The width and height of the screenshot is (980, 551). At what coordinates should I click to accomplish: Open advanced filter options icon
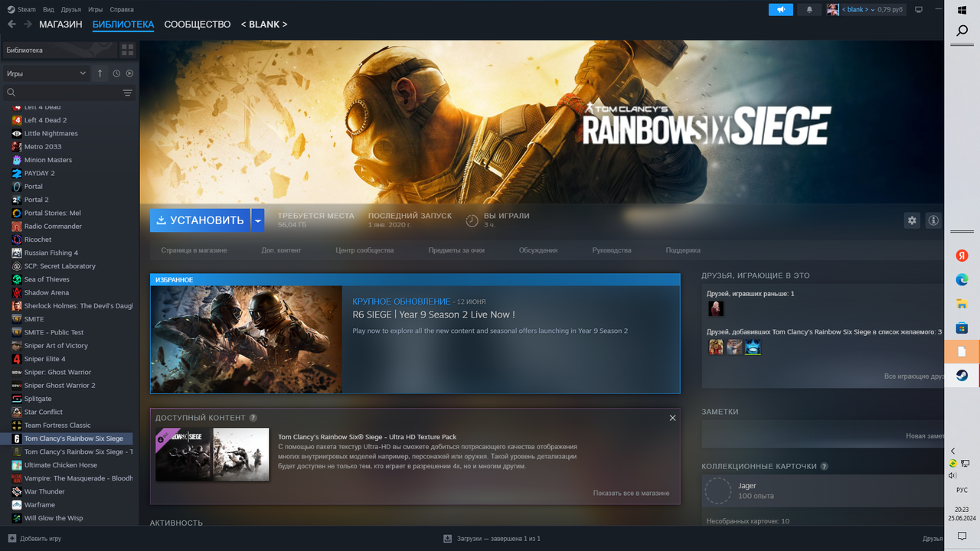127,93
